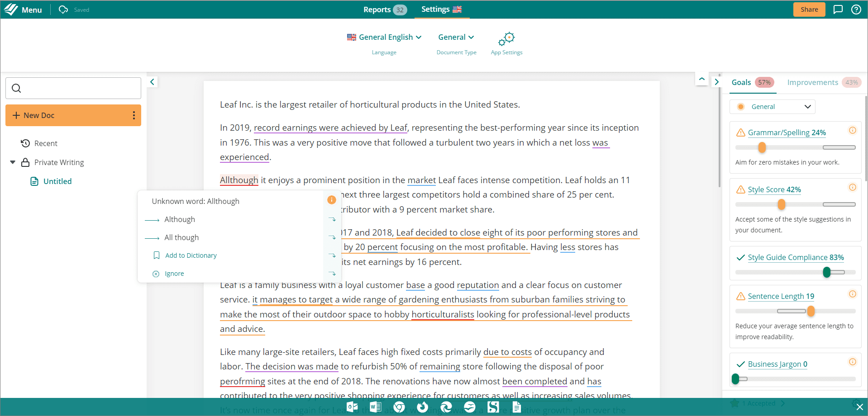
Task: Click the Google Docs integration icon
Action: tap(516, 407)
